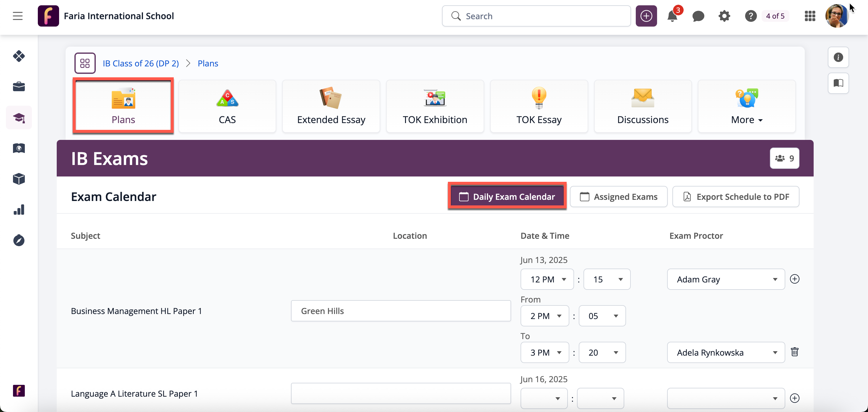Open the compass sidebar icon

[x=19, y=240]
